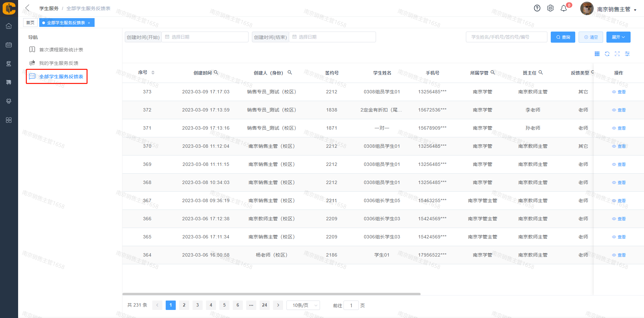Toggle fullscreen table view icon
Viewport: 644px width, 318px height.
[x=617, y=54]
